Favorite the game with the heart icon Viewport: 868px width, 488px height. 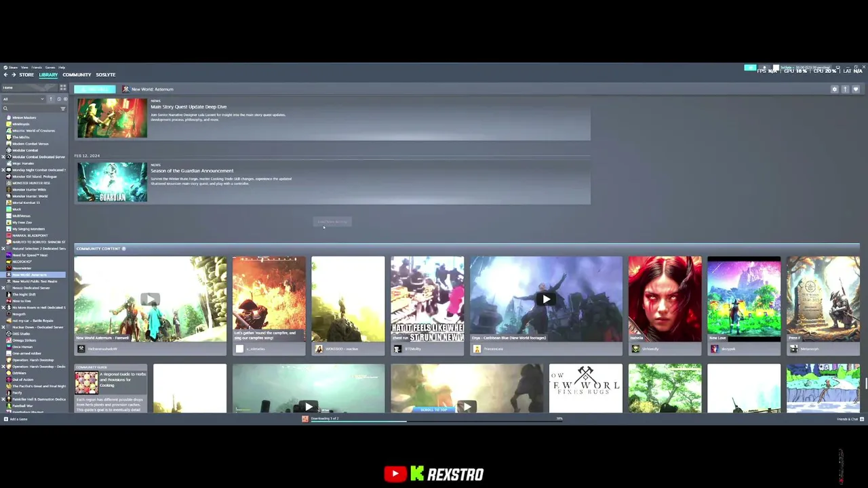856,89
